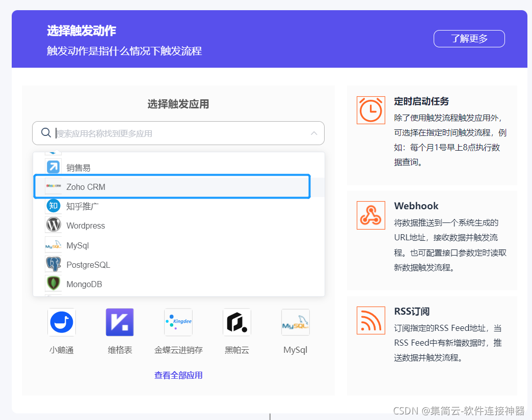Click the 金蝶云进销存 label
This screenshot has height=420, width=532.
click(x=178, y=350)
